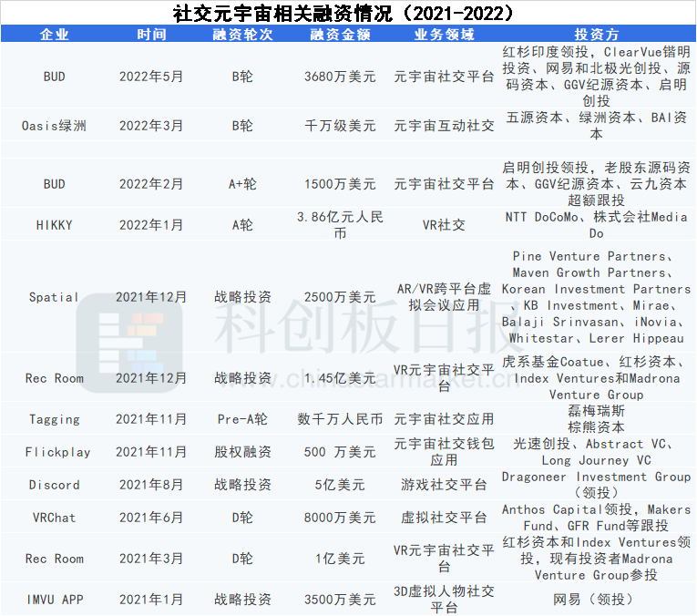697x616 pixels.
Task: Click the A轮 round cell for HIKKY
Action: (x=242, y=225)
